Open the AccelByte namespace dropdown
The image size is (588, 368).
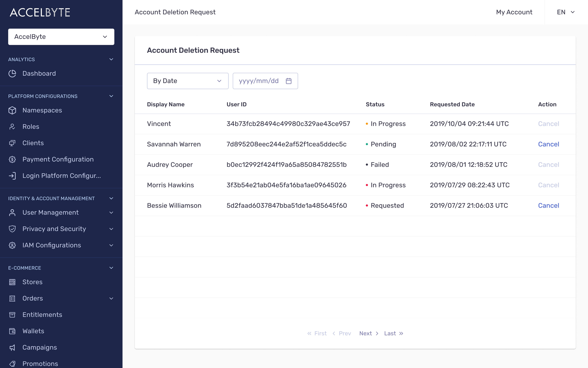(x=61, y=37)
